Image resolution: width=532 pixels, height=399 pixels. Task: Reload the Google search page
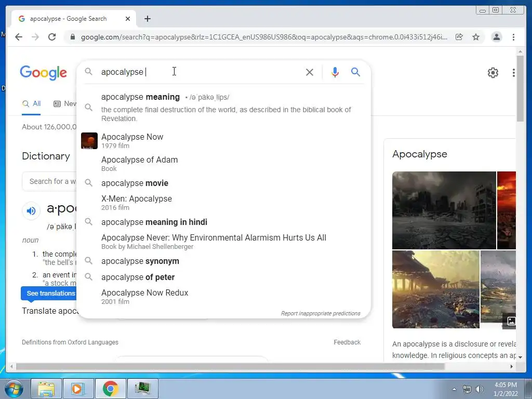click(52, 37)
